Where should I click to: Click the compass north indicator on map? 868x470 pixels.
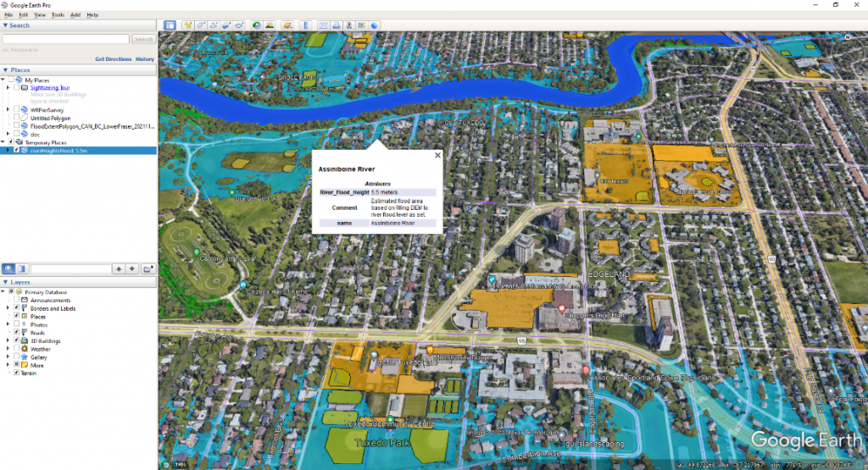point(847,37)
